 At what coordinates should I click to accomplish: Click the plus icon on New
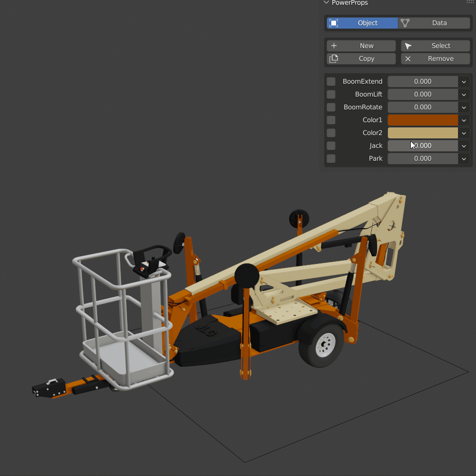click(334, 46)
